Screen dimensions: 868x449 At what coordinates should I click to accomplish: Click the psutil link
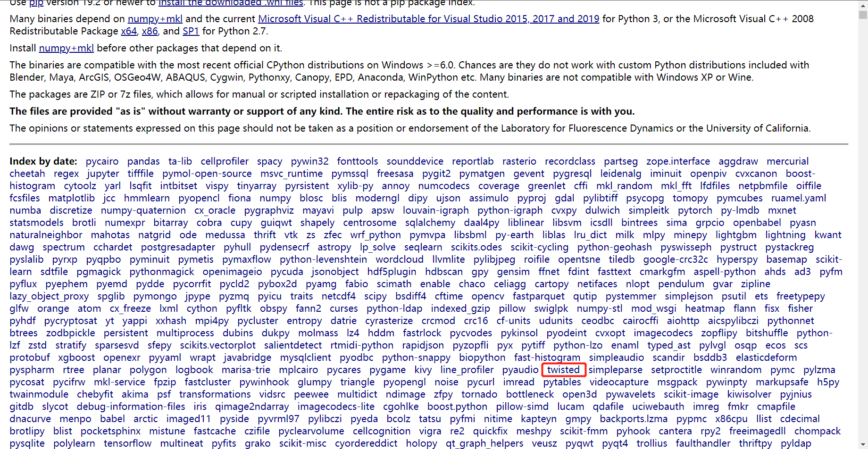pos(734,296)
